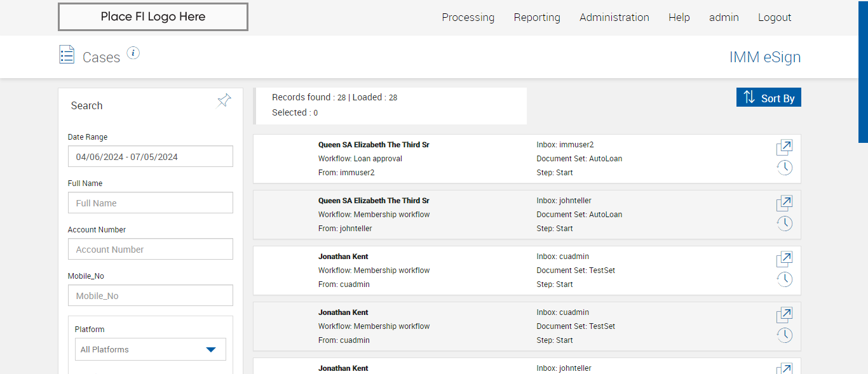Open the AutoLoan case in johnteller inbox

784,204
